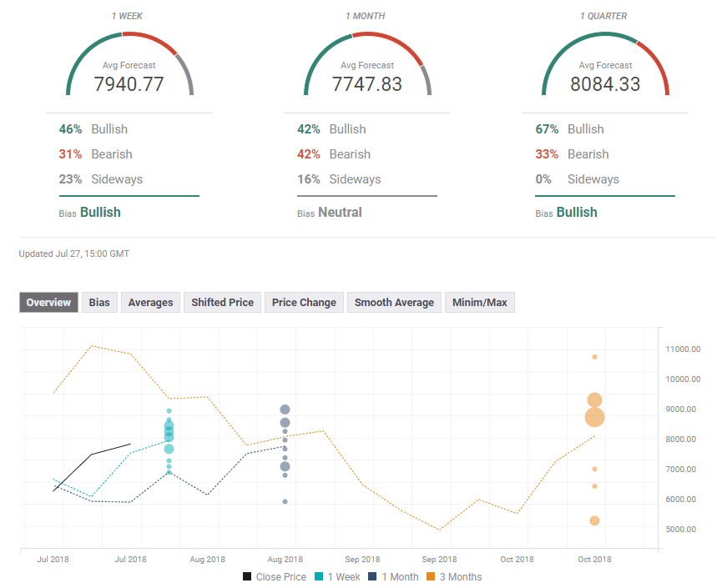Click the 0% Sideways figure

pyautogui.click(x=543, y=179)
